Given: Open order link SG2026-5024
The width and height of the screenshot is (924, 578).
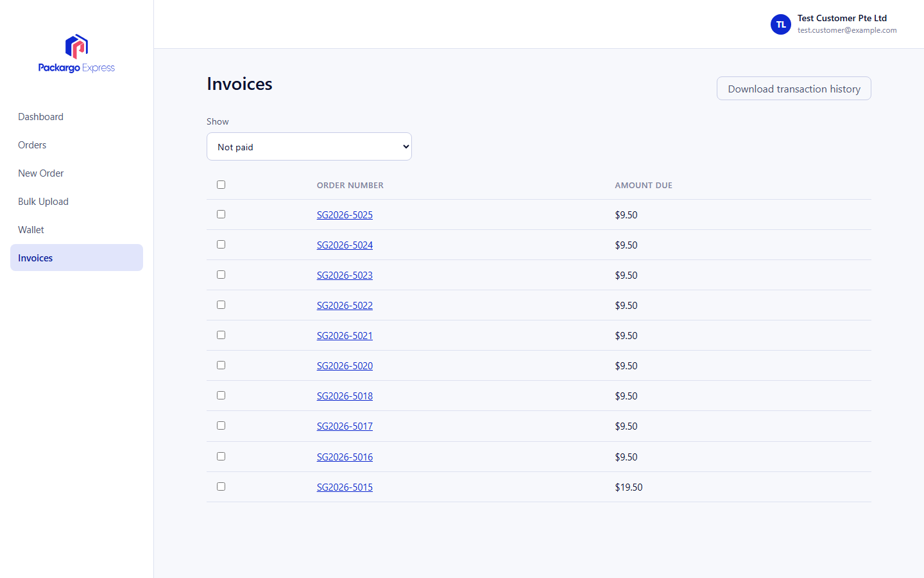Looking at the screenshot, I should pyautogui.click(x=345, y=245).
